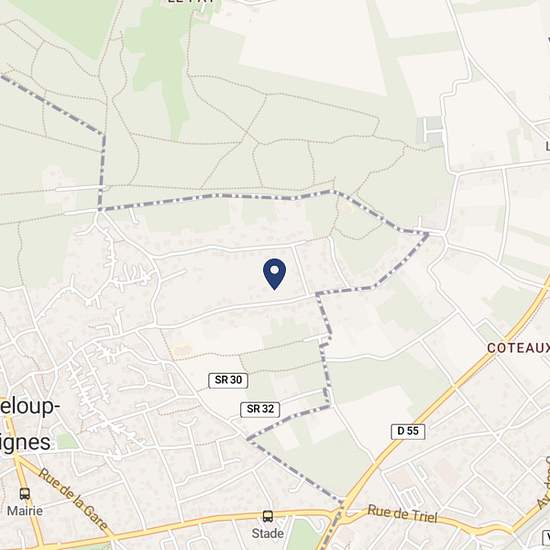The image size is (550, 550).
Task: Click the town name text ending 'ignes'
Action: pyautogui.click(x=25, y=442)
